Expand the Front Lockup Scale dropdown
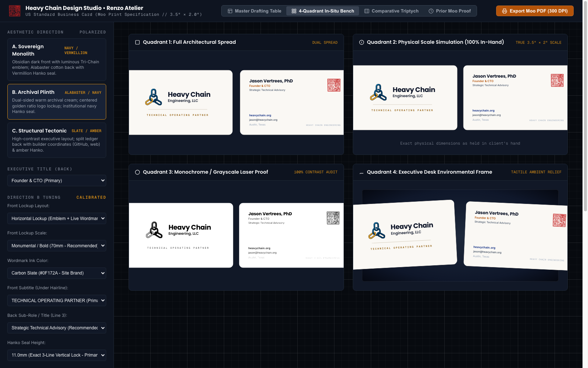This screenshot has height=368, width=588. point(57,246)
